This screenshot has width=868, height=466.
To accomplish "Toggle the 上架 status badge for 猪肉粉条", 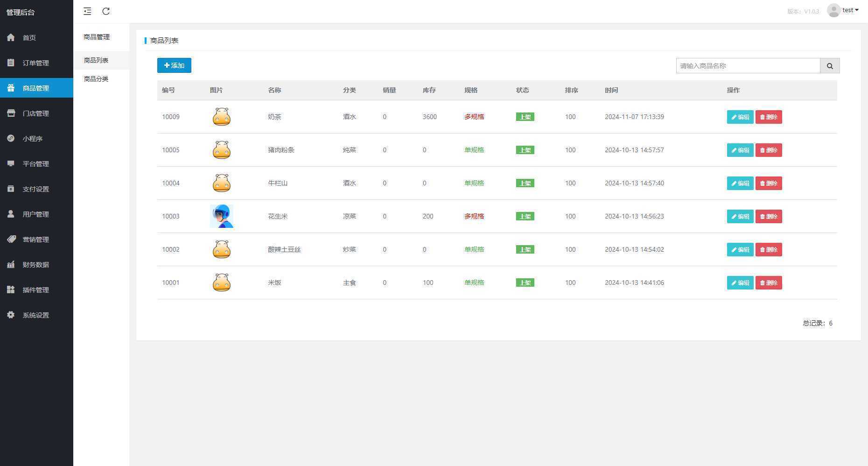I will [x=525, y=150].
